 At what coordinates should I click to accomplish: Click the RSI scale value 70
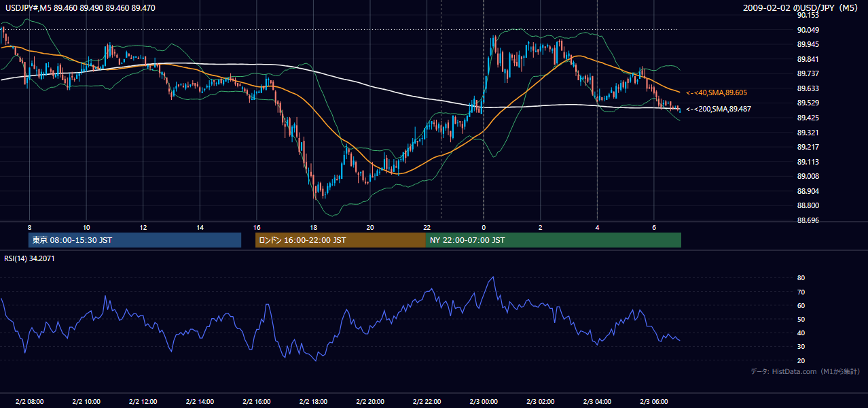801,292
